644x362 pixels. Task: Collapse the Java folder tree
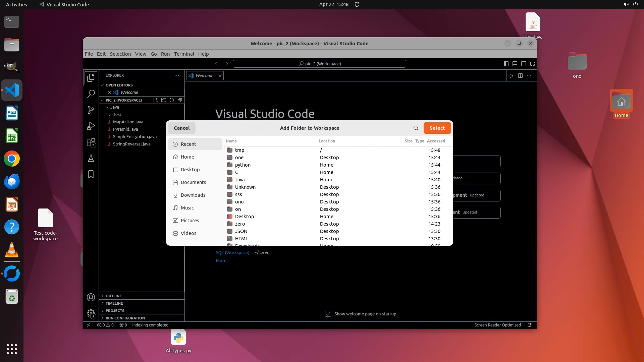(107, 107)
